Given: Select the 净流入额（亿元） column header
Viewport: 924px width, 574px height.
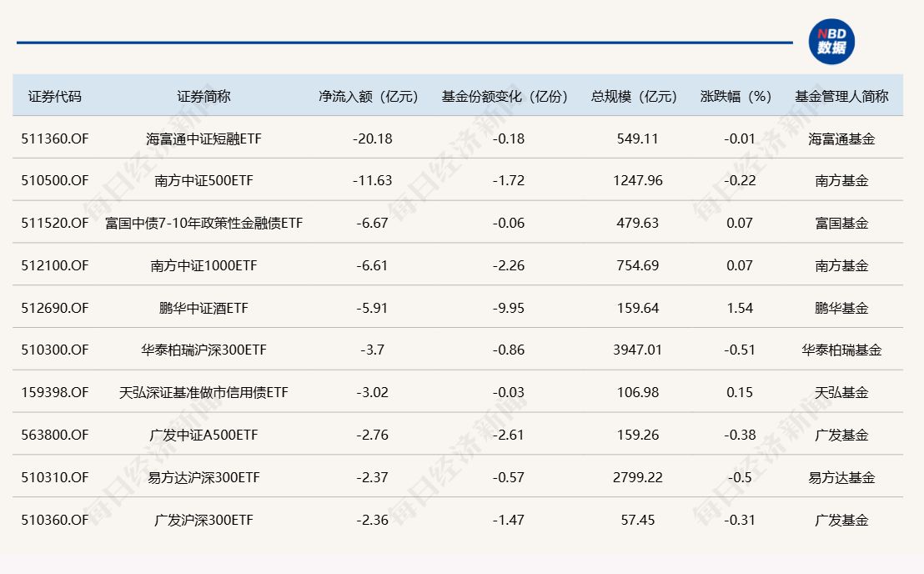Looking at the screenshot, I should pos(368,96).
